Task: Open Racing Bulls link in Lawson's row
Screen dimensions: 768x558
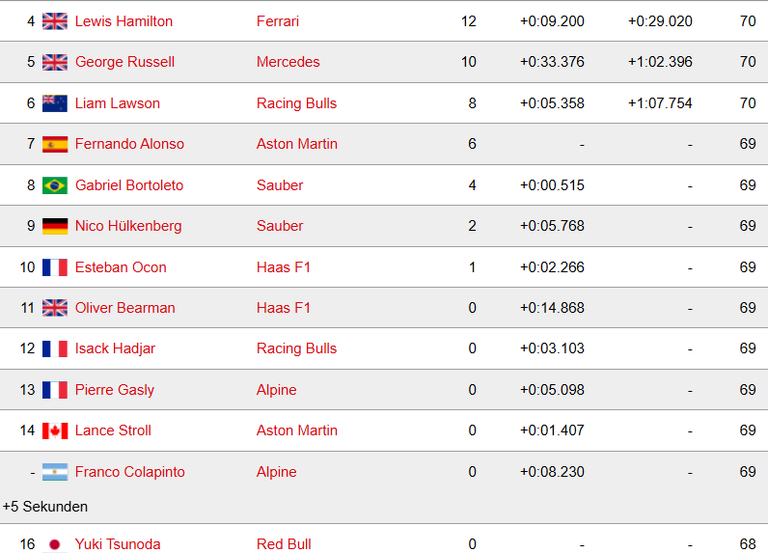Action: [x=297, y=103]
